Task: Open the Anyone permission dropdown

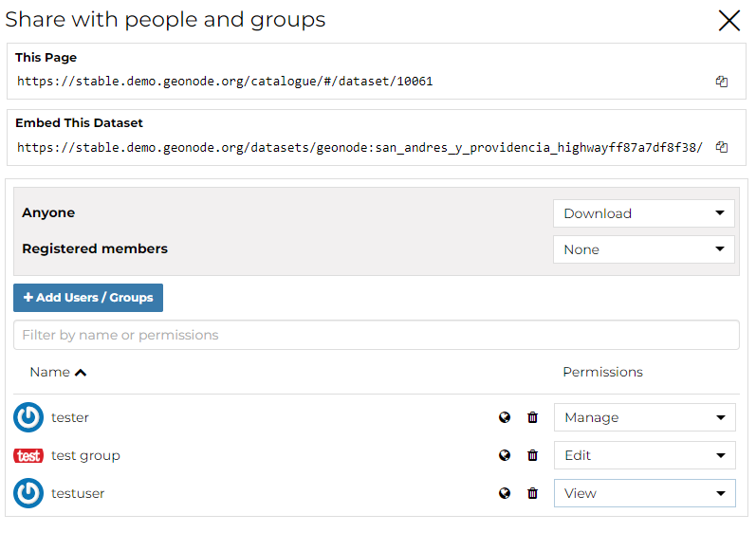Action: [644, 213]
